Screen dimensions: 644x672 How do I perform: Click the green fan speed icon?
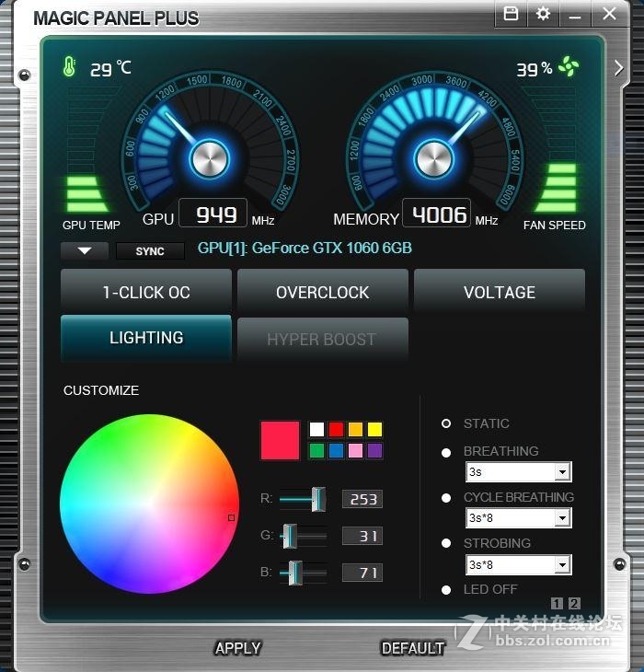(569, 66)
